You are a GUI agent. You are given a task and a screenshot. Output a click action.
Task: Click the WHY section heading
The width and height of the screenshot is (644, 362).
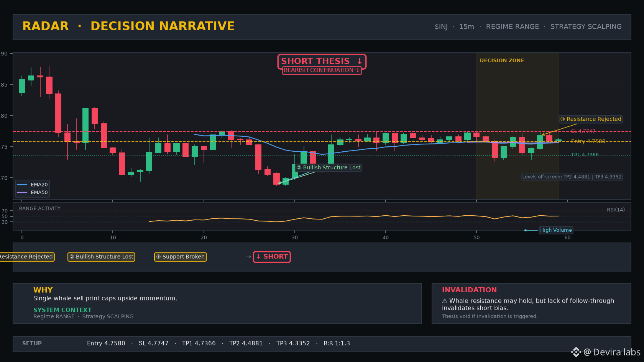[43, 290]
